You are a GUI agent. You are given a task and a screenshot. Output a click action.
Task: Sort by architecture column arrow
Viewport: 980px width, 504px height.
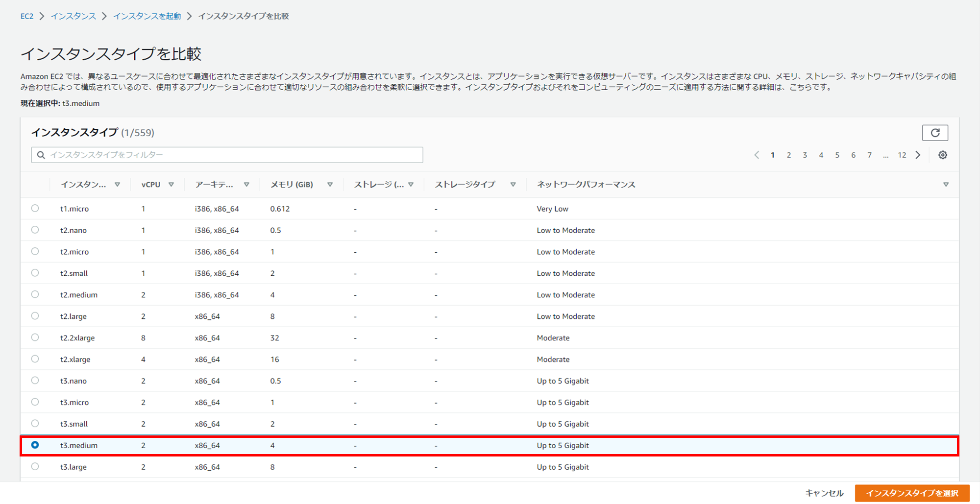tap(246, 185)
